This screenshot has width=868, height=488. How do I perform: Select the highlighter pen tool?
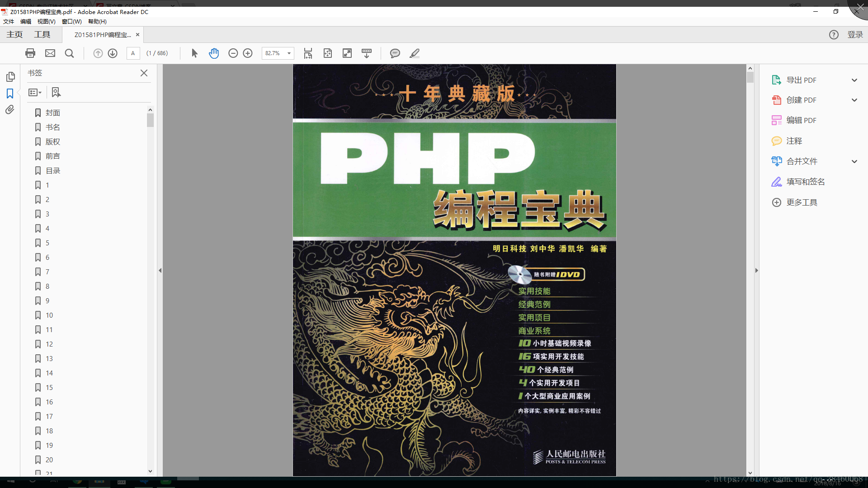[414, 53]
